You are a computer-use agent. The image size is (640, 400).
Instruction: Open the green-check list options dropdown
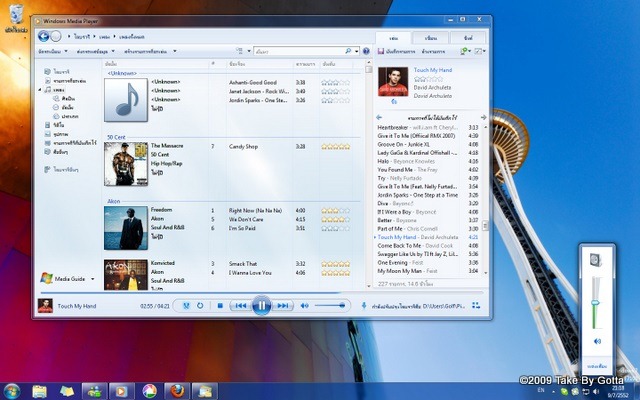(465, 51)
